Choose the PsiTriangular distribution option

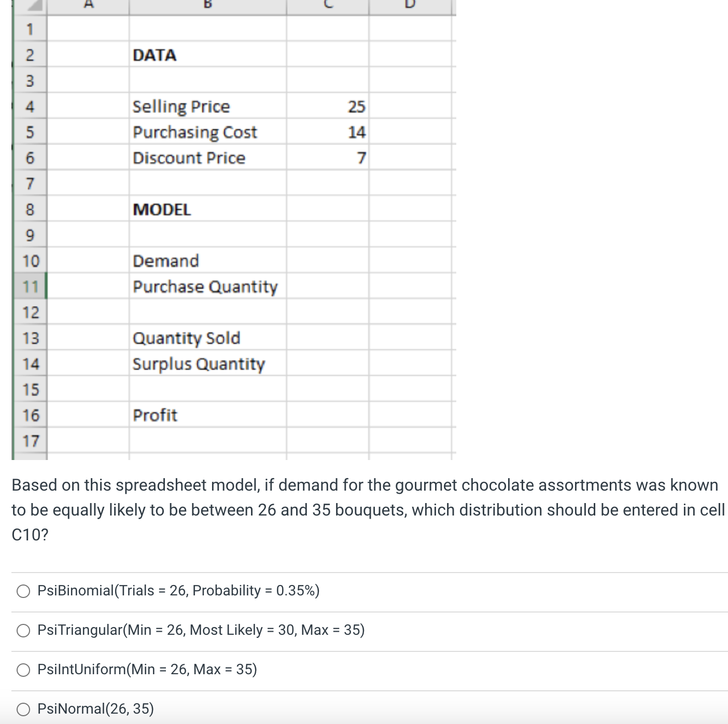click(x=23, y=630)
